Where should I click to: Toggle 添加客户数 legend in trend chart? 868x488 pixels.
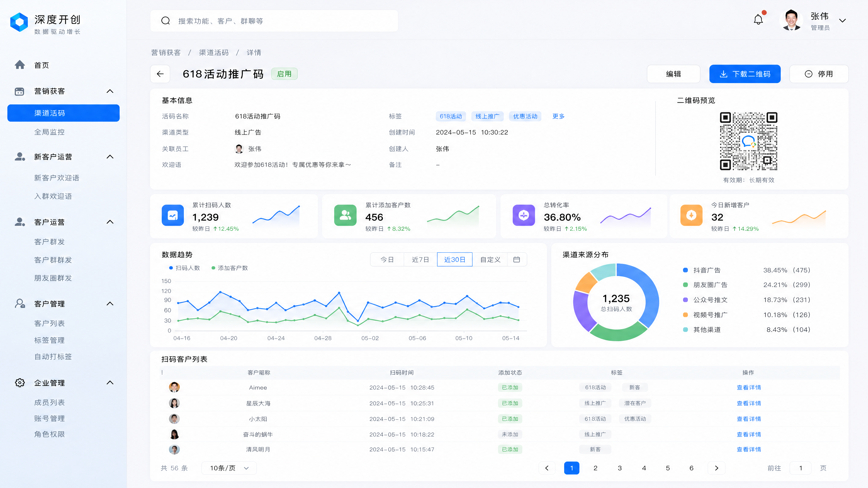pyautogui.click(x=229, y=268)
